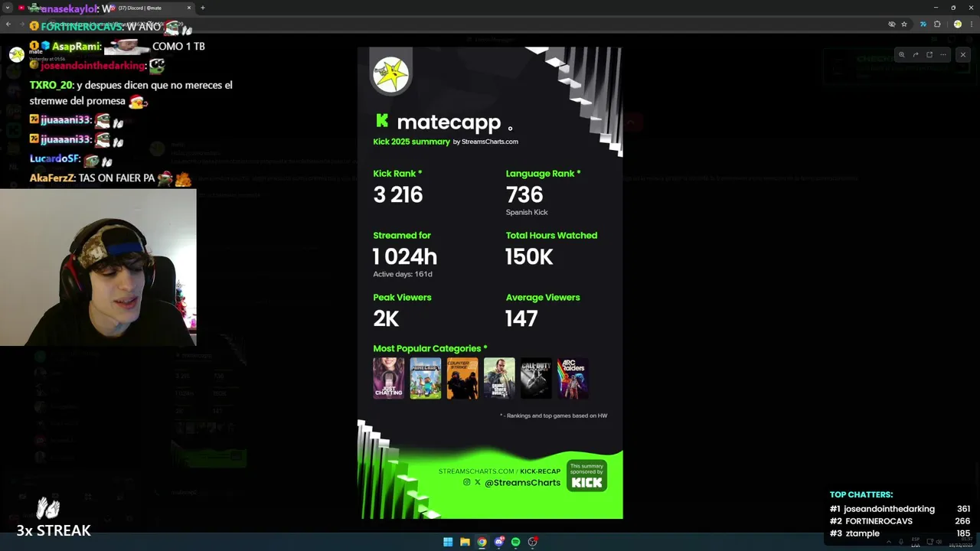This screenshot has width=980, height=551.
Task: Click the Grand Theft Auto V category thumbnail
Action: (499, 378)
